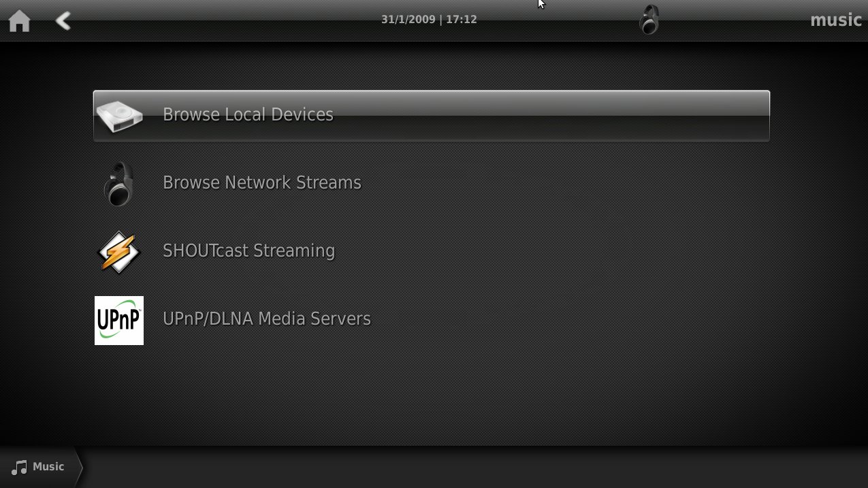Select SHOUTcast Streaming text label

point(248,250)
